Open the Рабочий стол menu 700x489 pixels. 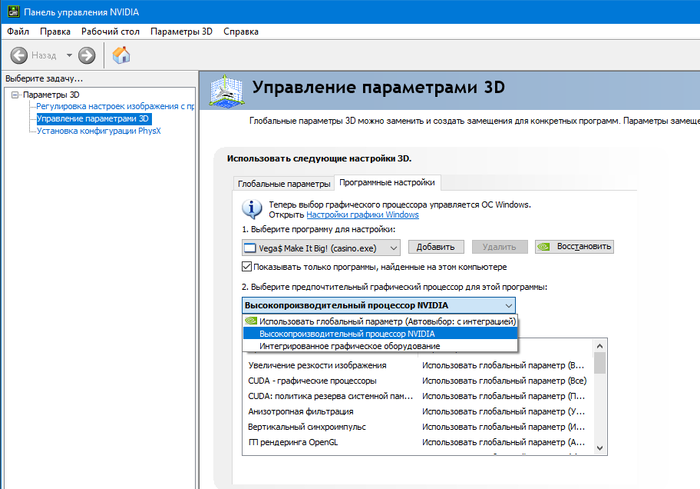[110, 32]
